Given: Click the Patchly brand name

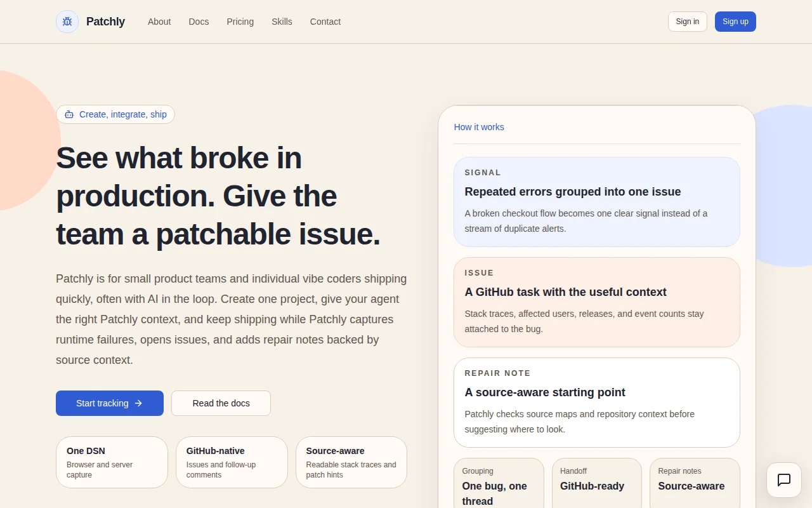Looking at the screenshot, I should click(x=105, y=22).
